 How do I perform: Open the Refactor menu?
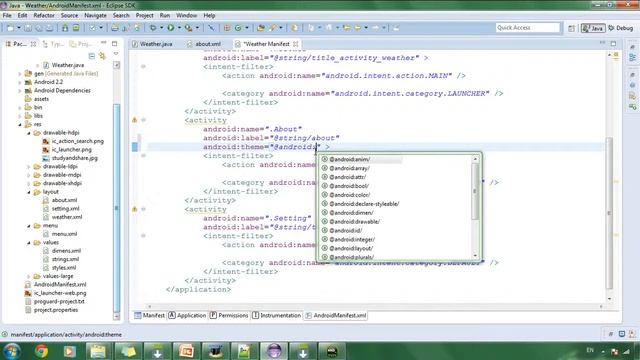tap(44, 16)
